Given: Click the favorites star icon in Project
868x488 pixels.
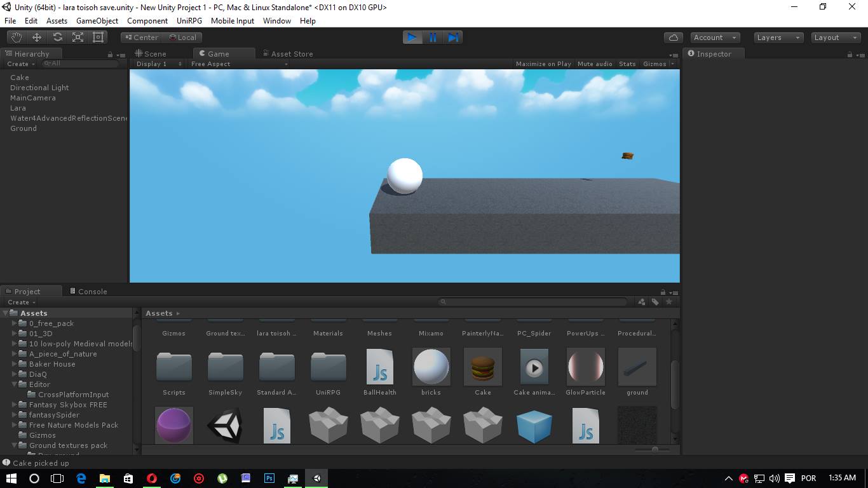Looking at the screenshot, I should pyautogui.click(x=668, y=302).
